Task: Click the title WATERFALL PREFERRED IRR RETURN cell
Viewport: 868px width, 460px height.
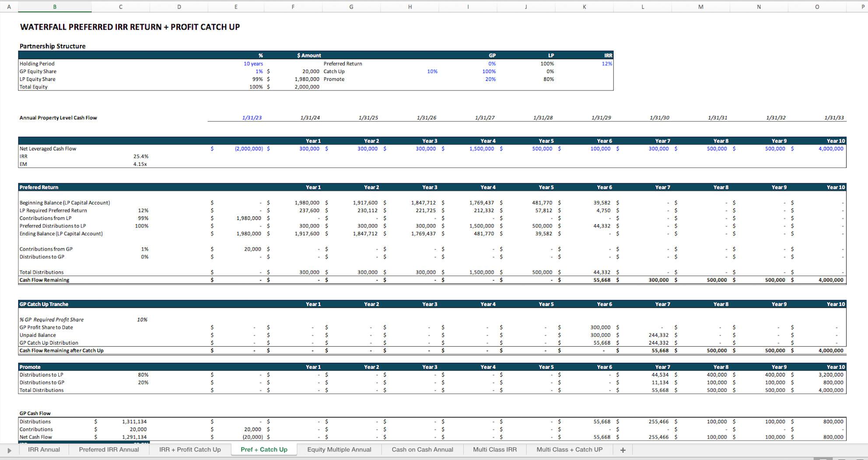Action: pos(130,27)
